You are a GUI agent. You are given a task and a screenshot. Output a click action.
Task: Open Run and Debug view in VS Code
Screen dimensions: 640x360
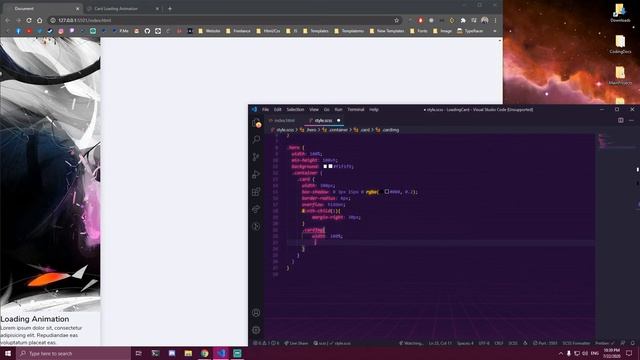pyautogui.click(x=256, y=174)
